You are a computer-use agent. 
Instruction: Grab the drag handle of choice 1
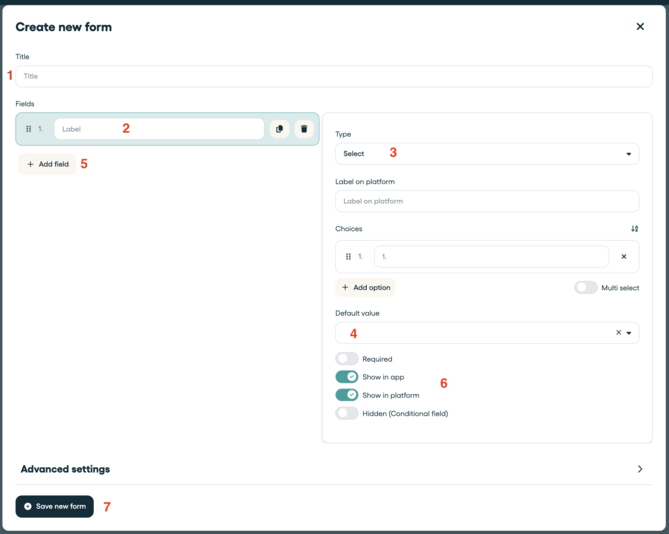click(348, 256)
